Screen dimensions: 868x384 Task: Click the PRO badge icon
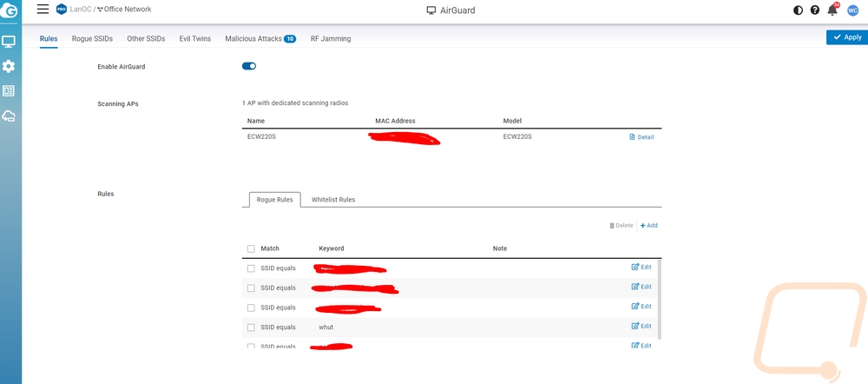coord(62,10)
